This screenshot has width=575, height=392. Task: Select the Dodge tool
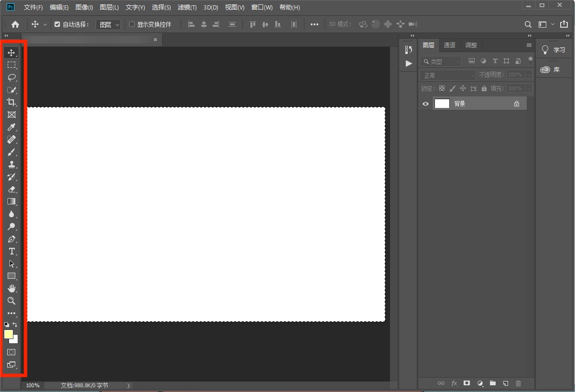click(11, 226)
